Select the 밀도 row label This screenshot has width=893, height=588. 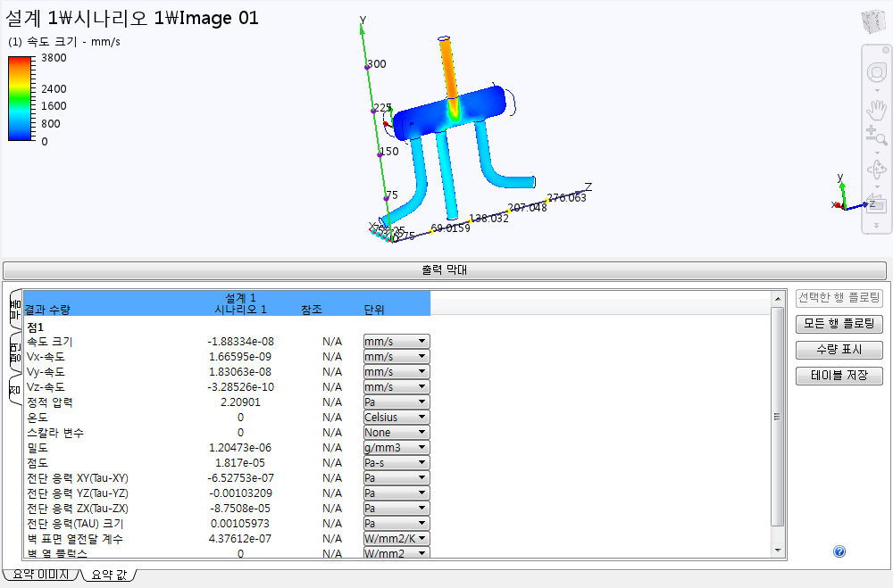[x=38, y=448]
